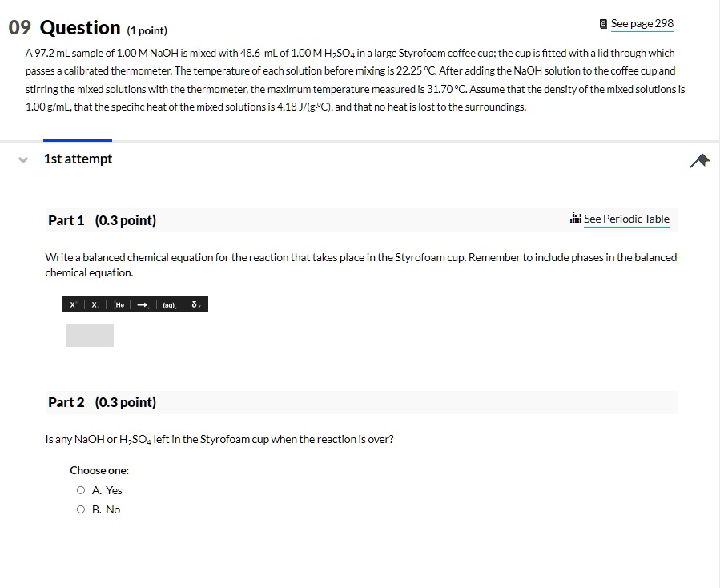The image size is (720, 588).
Task: Open the delta symbol menu
Action: tap(195, 305)
